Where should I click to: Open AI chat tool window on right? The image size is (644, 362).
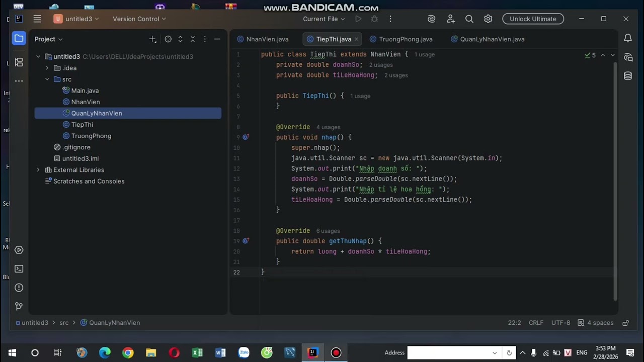(x=628, y=57)
